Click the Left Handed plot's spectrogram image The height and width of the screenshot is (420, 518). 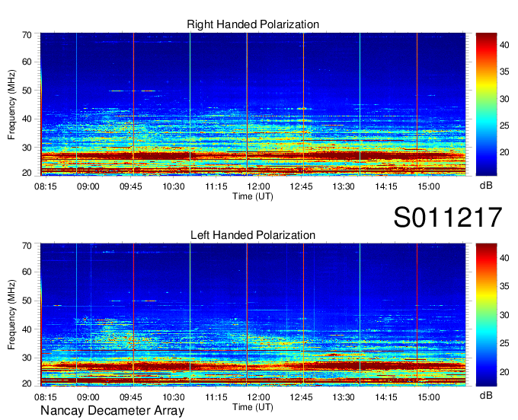[x=253, y=315]
